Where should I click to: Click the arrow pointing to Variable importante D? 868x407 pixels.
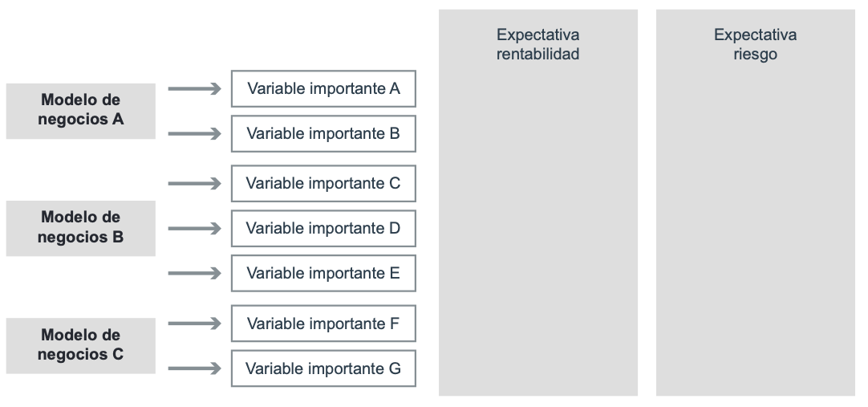pos(195,228)
